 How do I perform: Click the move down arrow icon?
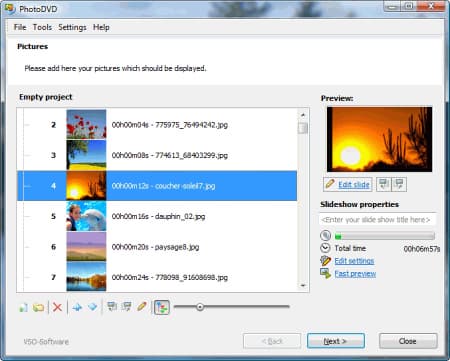(92, 307)
